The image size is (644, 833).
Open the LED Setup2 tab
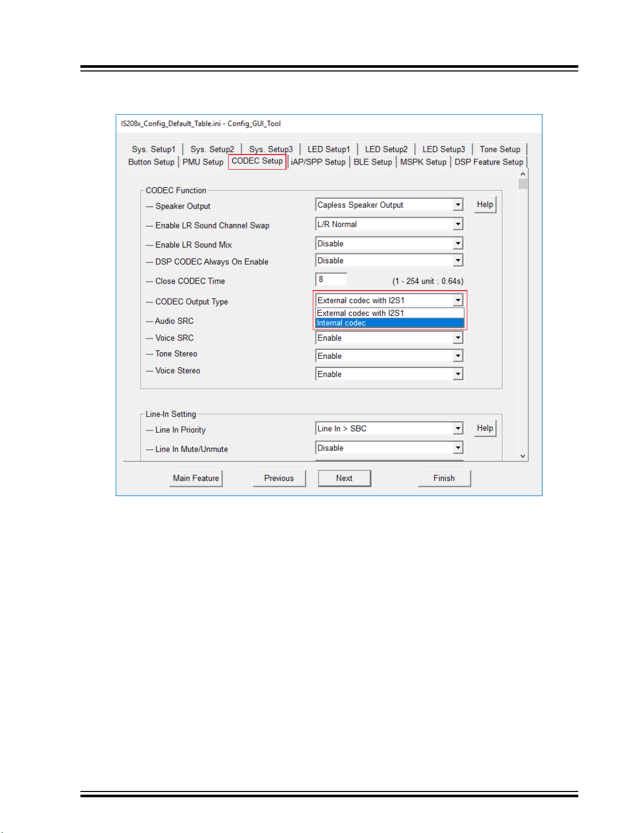coord(386,149)
